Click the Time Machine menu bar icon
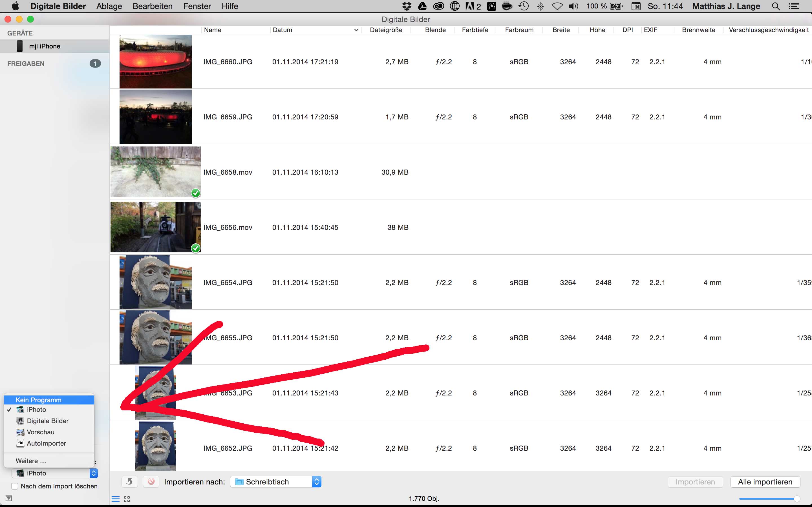The image size is (812, 507). (x=524, y=6)
